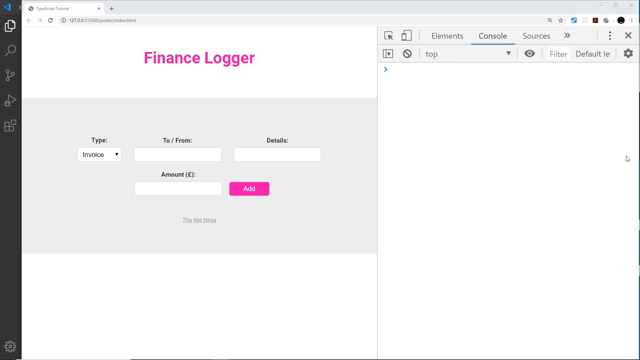Follow The Net Ninja link
The height and width of the screenshot is (360, 640).
(199, 220)
